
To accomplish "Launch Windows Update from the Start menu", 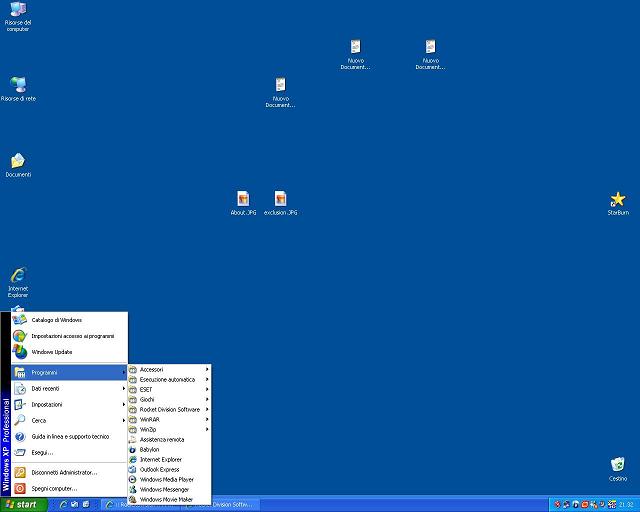I will tap(69, 352).
